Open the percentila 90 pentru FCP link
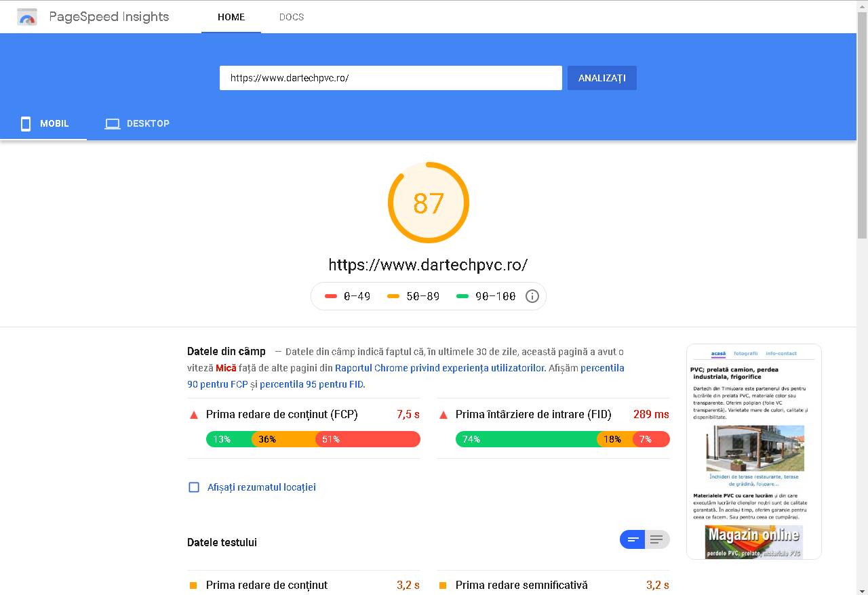 coord(406,376)
